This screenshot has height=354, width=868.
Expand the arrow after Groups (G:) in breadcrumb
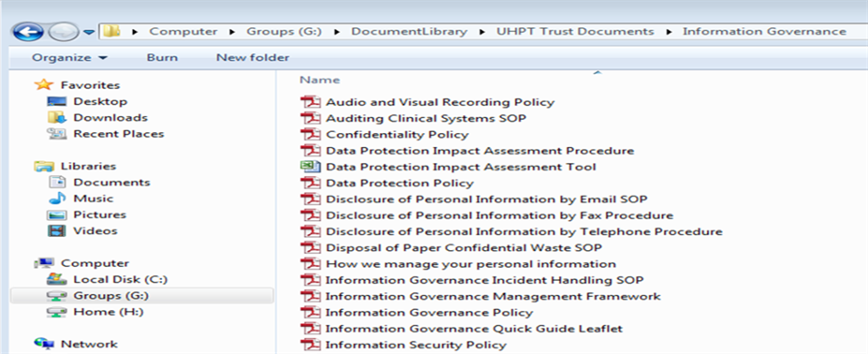(x=337, y=32)
